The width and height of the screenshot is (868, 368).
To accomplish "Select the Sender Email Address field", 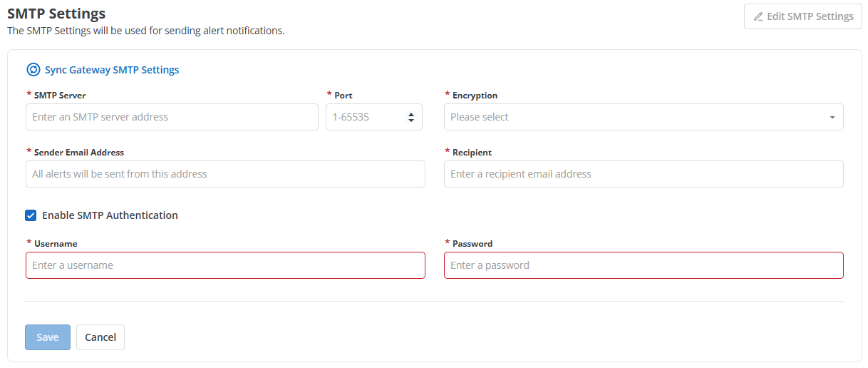I will pyautogui.click(x=225, y=174).
